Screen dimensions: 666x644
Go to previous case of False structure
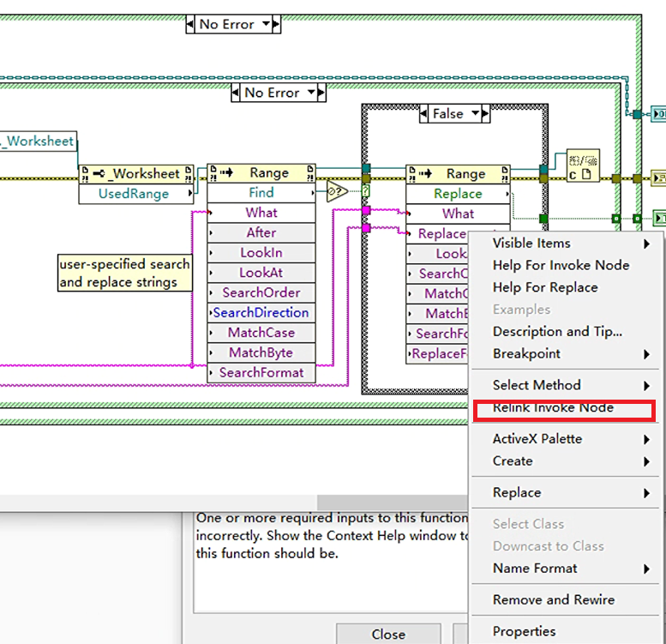423,113
